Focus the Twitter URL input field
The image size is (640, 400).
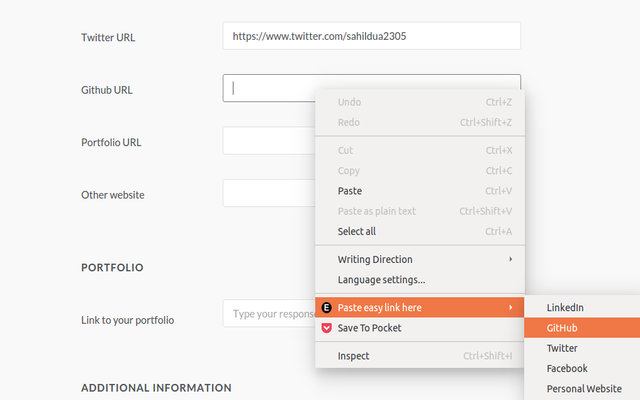pos(371,36)
